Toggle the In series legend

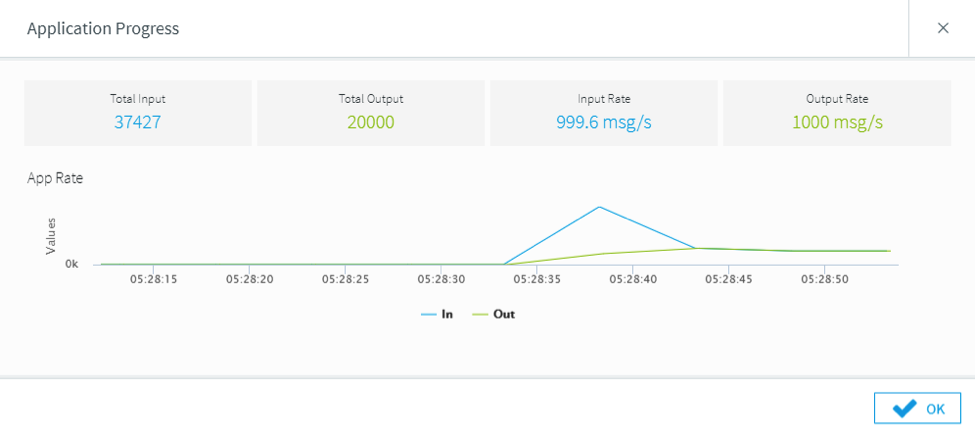[x=447, y=314]
